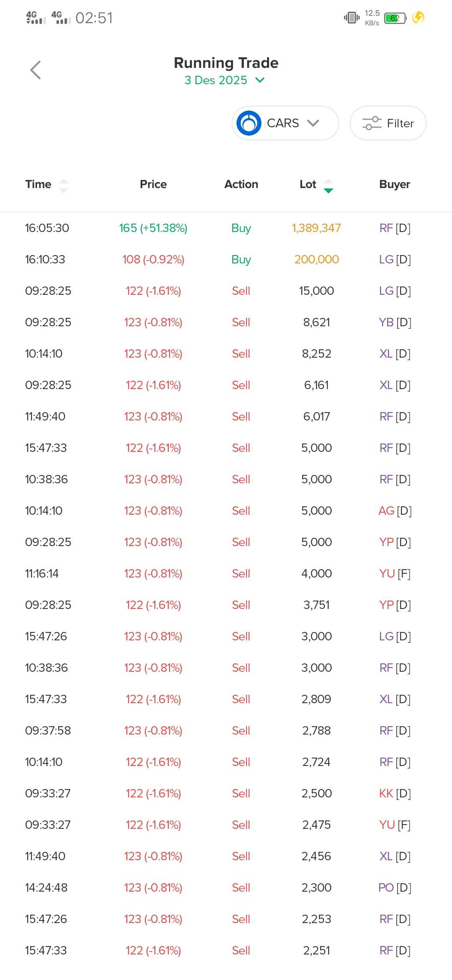Viewport: 452px width, 980px height.
Task: Toggle the Time column sort arrows
Action: [x=64, y=186]
